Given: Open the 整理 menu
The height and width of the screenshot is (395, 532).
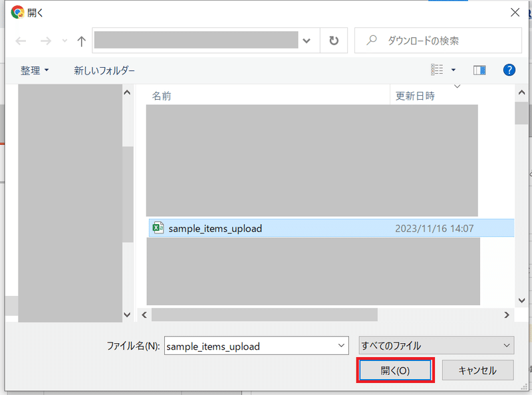Looking at the screenshot, I should 35,70.
